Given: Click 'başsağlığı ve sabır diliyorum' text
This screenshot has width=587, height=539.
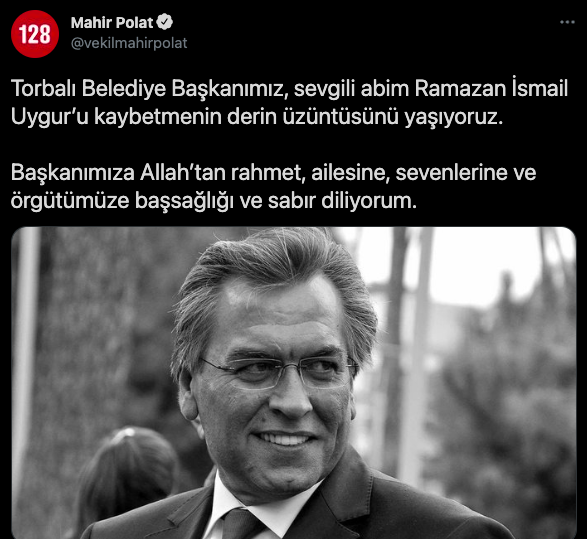Looking at the screenshot, I should tap(276, 202).
